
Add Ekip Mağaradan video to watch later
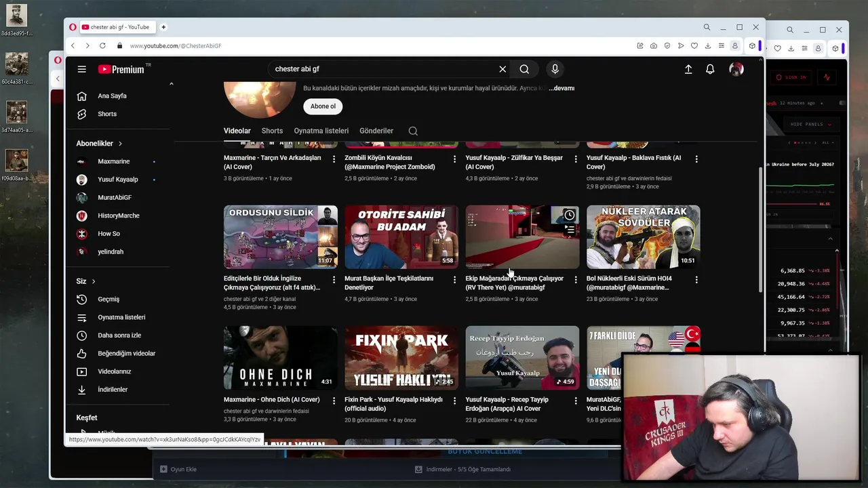click(x=570, y=215)
